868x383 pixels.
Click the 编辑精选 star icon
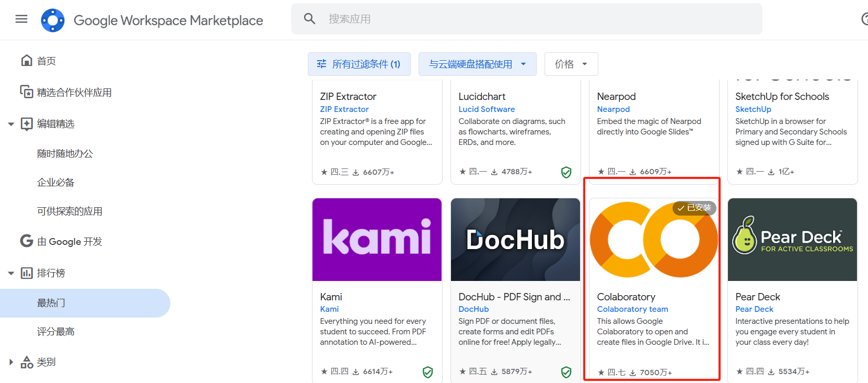(27, 123)
